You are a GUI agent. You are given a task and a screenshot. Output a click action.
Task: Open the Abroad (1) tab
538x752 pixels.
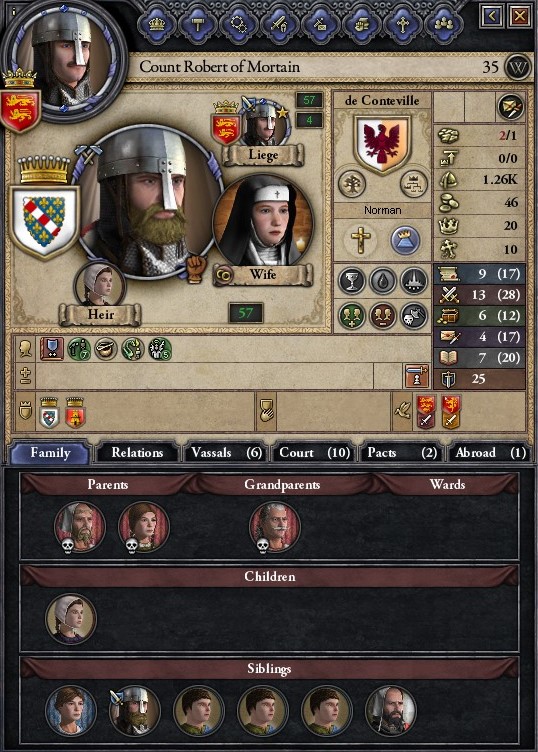[490, 452]
